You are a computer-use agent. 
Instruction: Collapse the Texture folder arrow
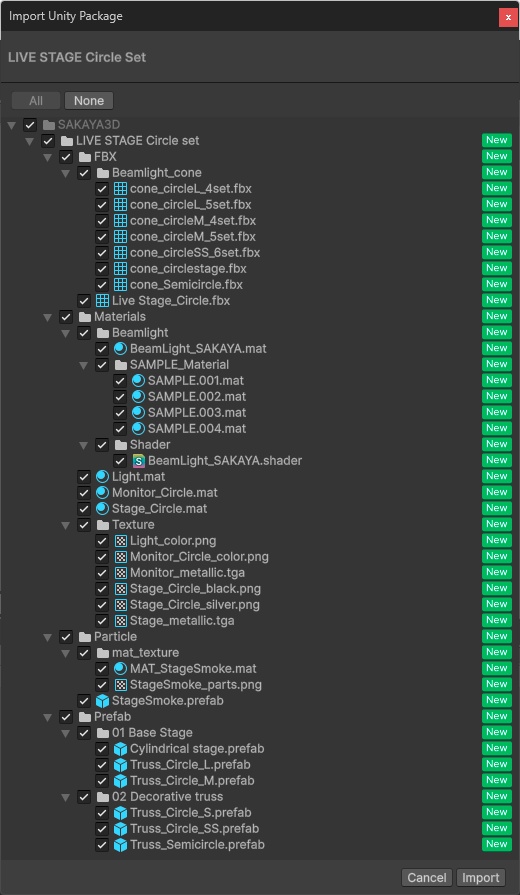coord(66,525)
